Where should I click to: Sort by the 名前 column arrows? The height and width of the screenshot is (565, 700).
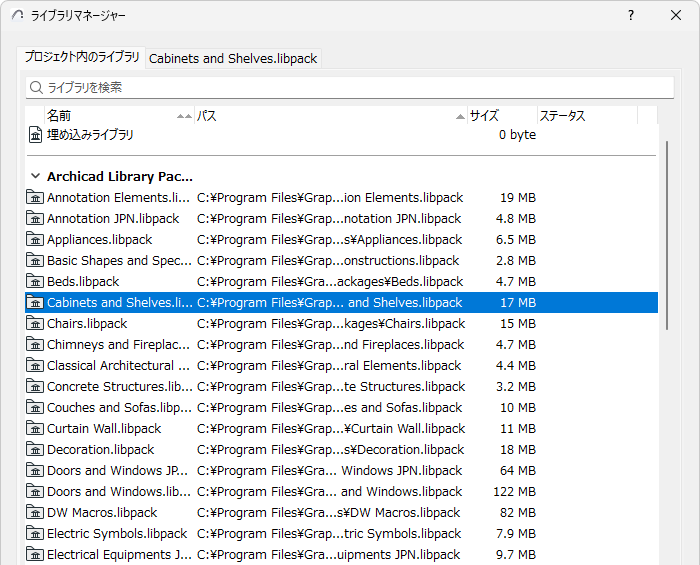coord(184,116)
